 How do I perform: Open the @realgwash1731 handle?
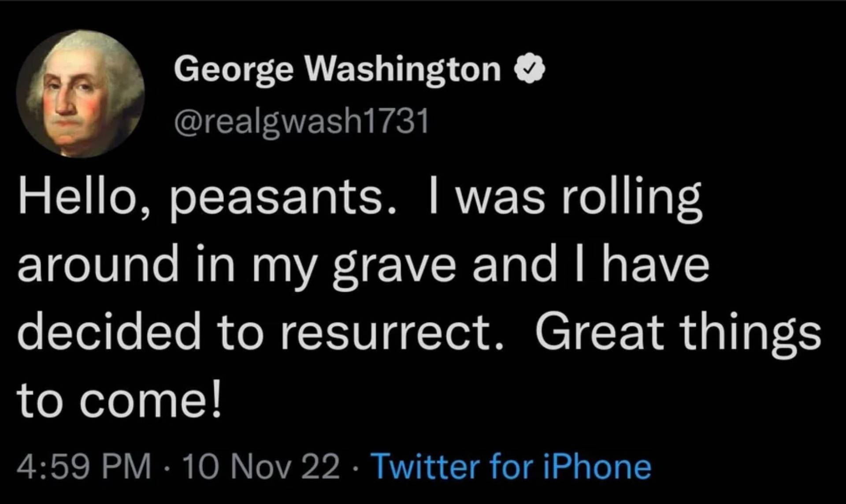301,122
